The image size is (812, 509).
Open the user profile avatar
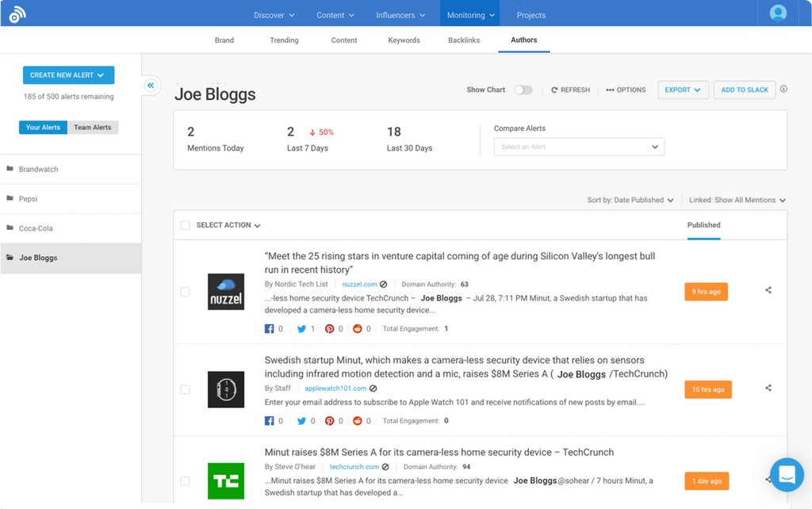click(x=778, y=13)
